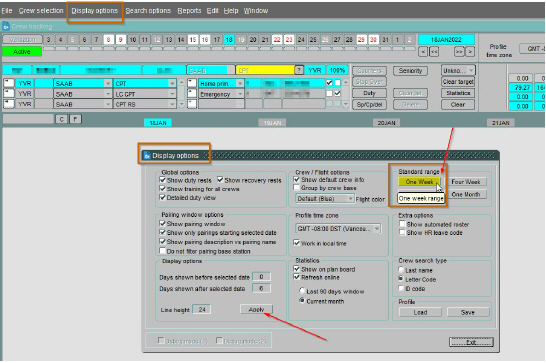Viewport: 546px width, 363px height.
Task: Click Exit in Display options dialog
Action: [471, 342]
